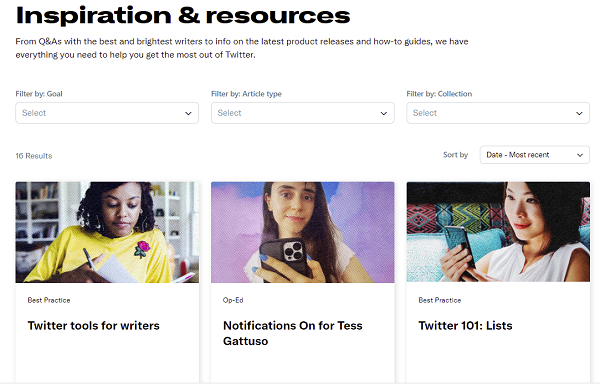Open Twitter tools for writers article
This screenshot has height=385, width=600.
93,325
